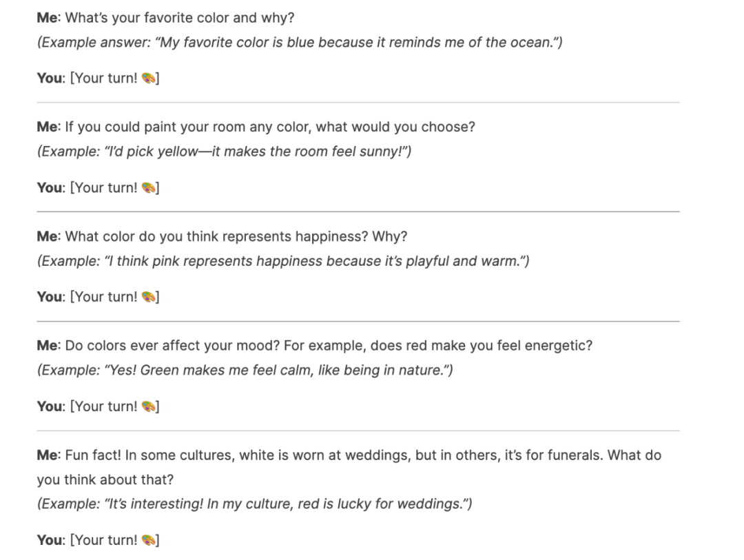
Task: Click the blue ocean example answer line
Action: click(x=300, y=42)
